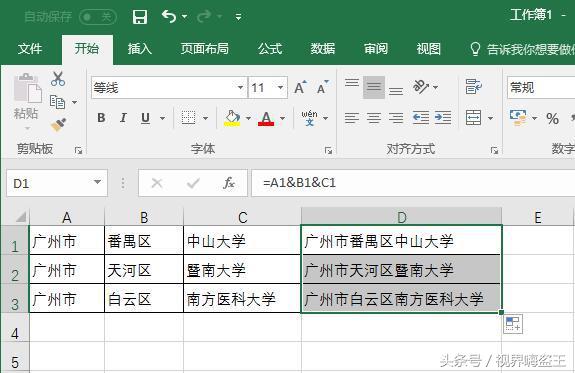Switch to the 开始 ribbon tab

(87, 49)
